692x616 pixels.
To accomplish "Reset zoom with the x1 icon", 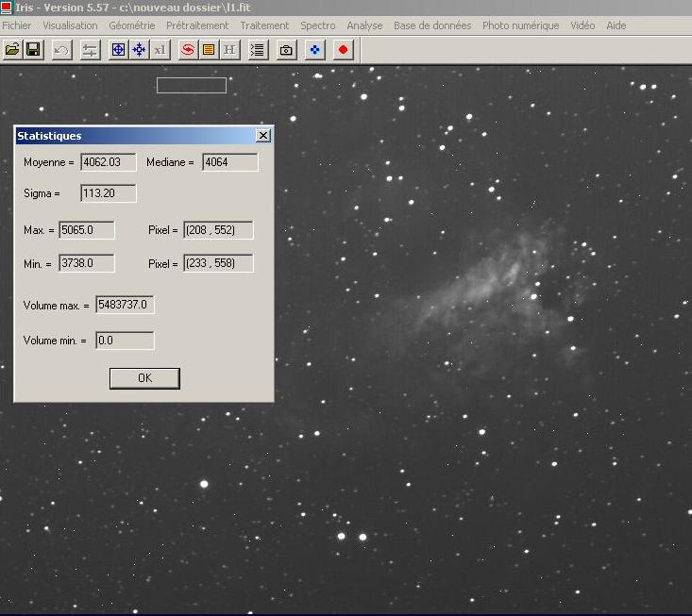I will pyautogui.click(x=160, y=49).
